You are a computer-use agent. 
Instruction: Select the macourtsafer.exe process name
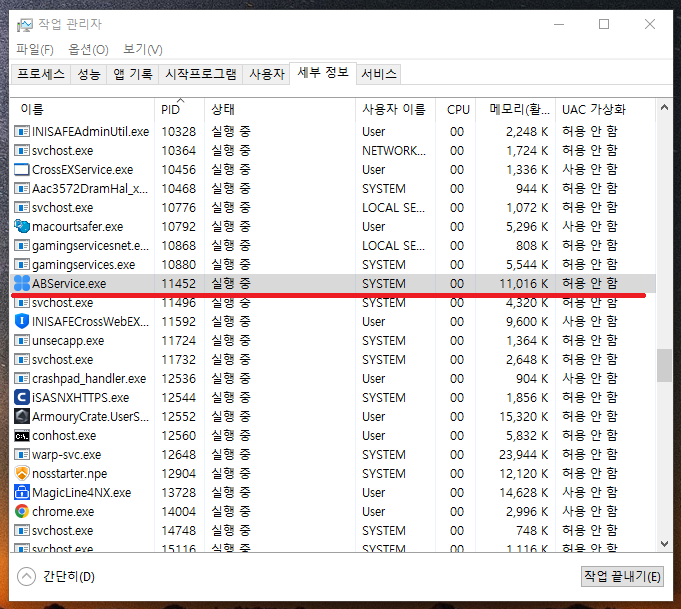point(77,227)
